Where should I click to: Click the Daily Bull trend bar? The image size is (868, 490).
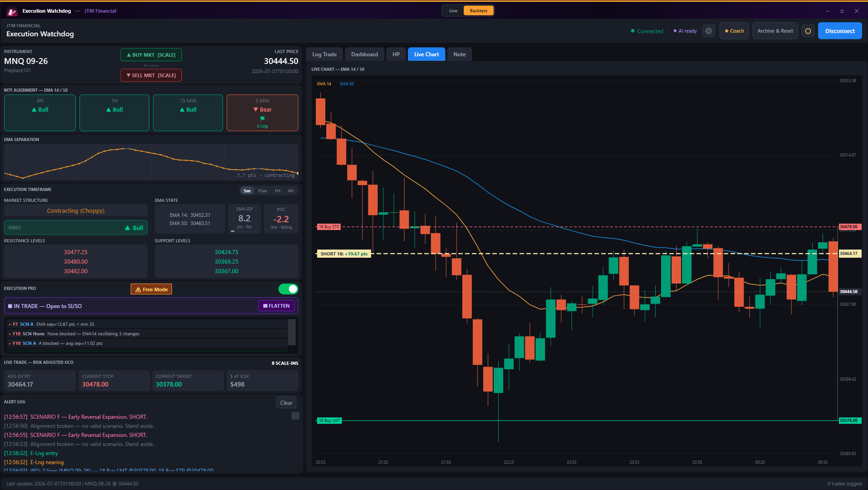pyautogui.click(x=76, y=228)
